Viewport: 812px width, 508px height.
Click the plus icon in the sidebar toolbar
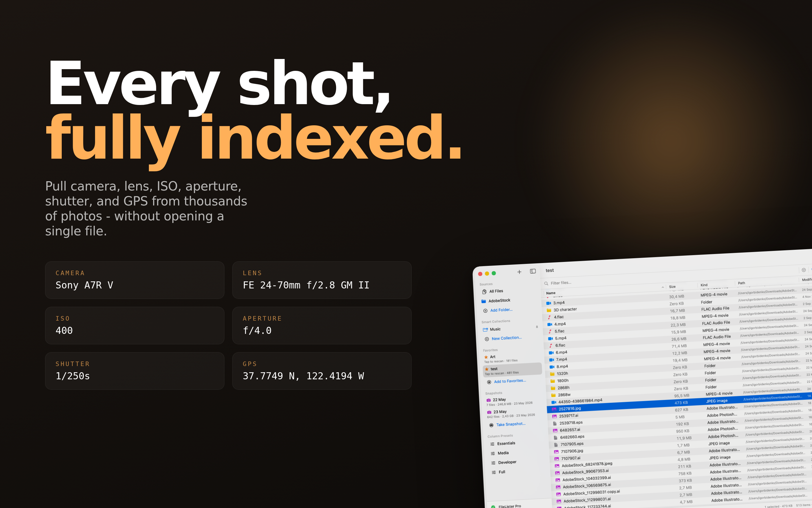[519, 272]
